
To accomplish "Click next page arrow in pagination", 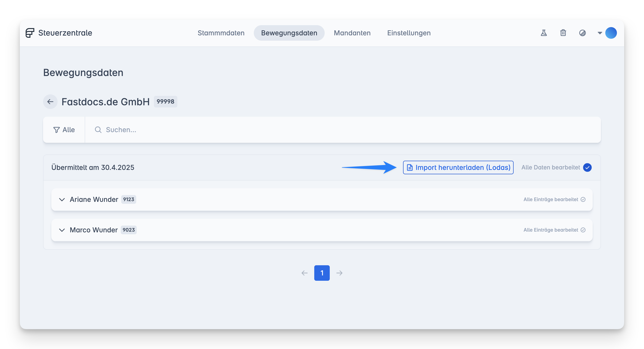I will click(x=339, y=273).
